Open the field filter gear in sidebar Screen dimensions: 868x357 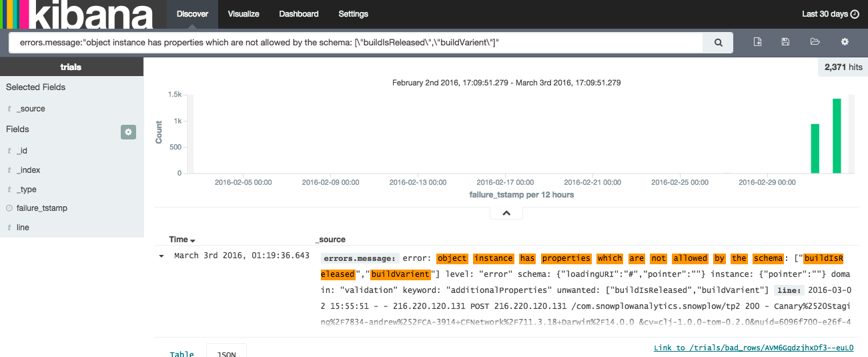128,132
